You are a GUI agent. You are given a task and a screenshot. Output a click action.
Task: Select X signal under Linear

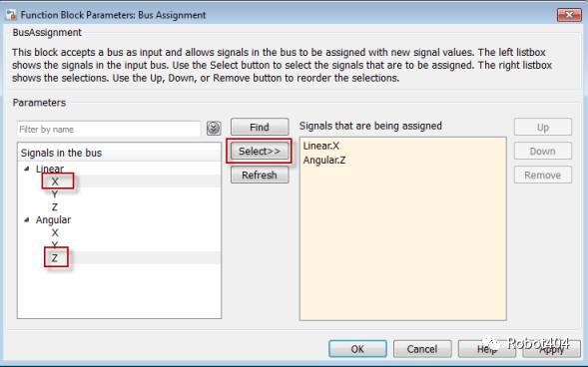[x=55, y=182]
